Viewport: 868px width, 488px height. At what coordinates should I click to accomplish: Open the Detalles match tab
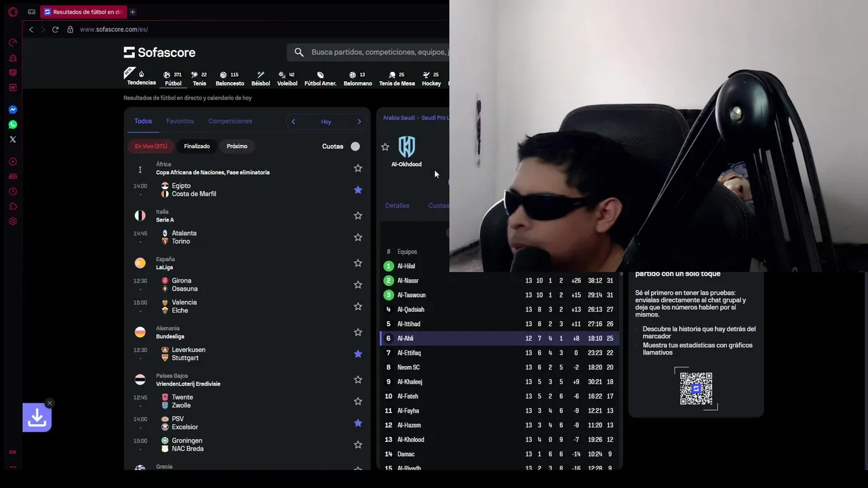(397, 205)
